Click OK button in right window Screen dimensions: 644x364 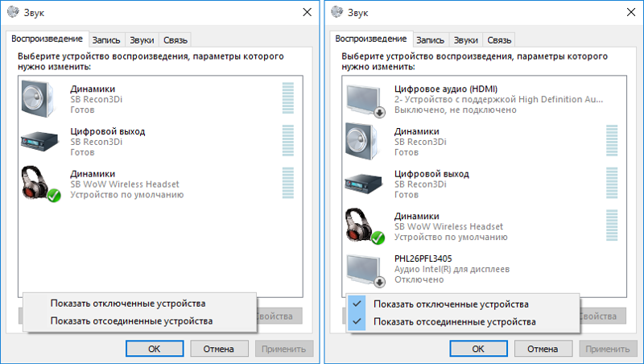478,349
